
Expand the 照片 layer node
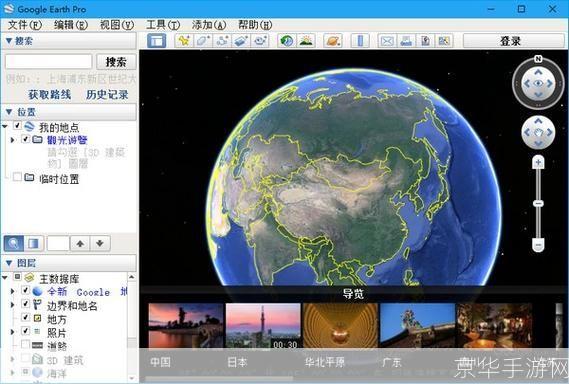(x=12, y=332)
